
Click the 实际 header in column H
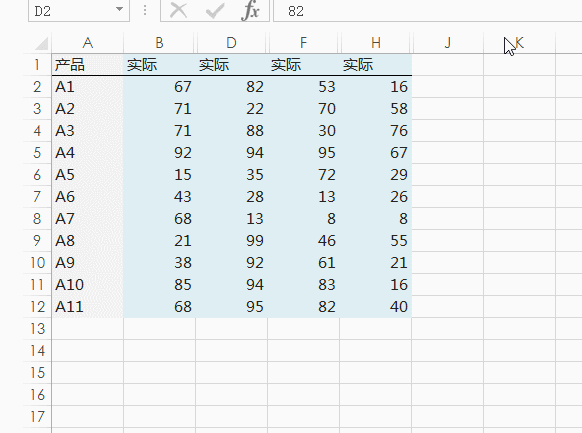[376, 65]
